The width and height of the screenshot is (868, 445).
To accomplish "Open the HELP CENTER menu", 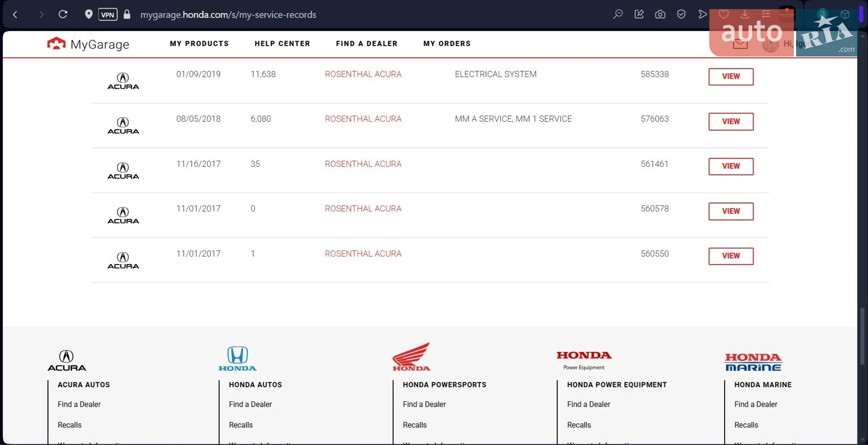I will pyautogui.click(x=282, y=44).
